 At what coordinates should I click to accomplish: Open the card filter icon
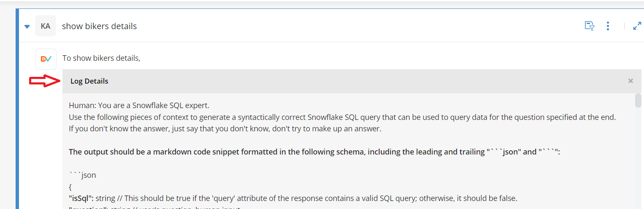(590, 26)
